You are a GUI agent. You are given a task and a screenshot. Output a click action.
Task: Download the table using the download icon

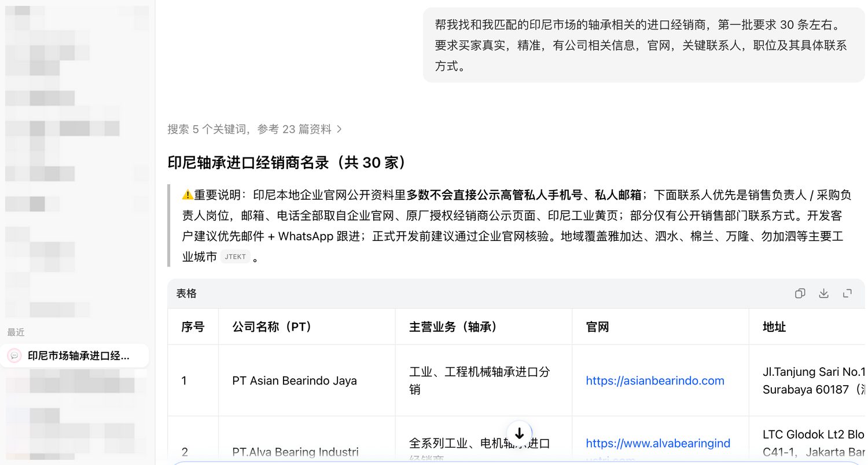tap(823, 294)
